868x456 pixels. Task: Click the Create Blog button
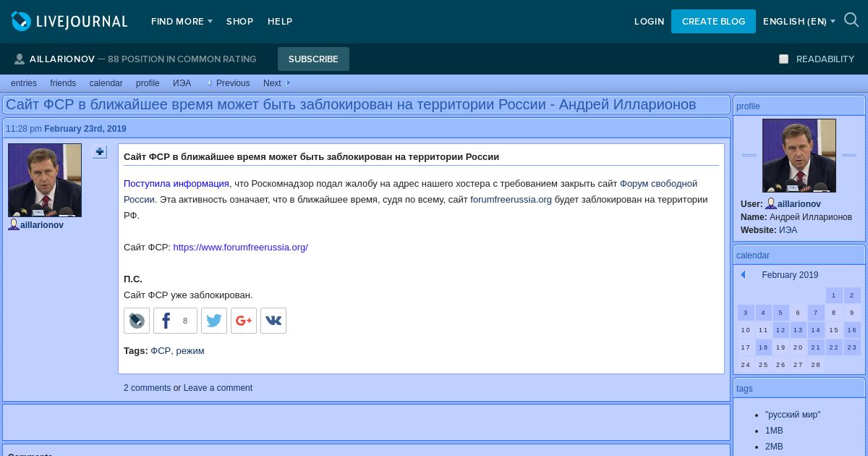713,22
